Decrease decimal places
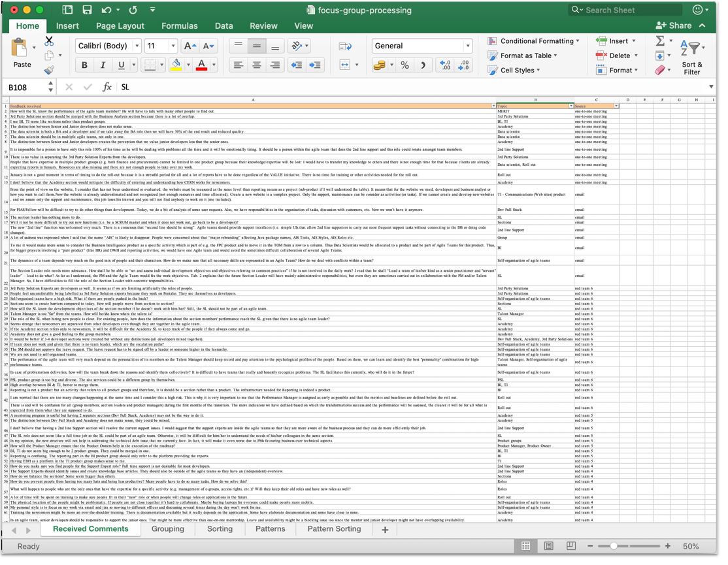Image resolution: width=728 pixels, height=565 pixels. 463,65
